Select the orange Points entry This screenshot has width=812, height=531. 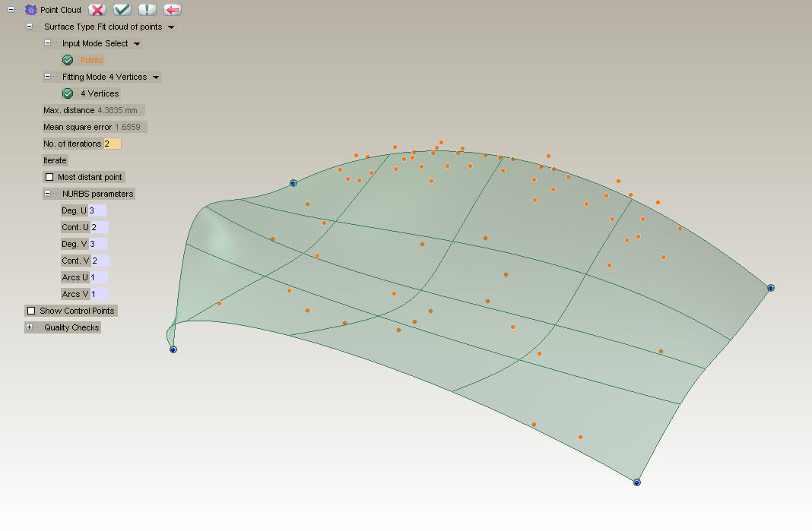(91, 60)
